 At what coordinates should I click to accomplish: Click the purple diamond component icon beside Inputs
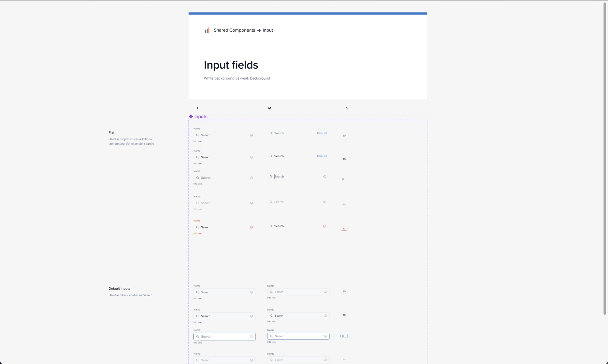point(191,116)
